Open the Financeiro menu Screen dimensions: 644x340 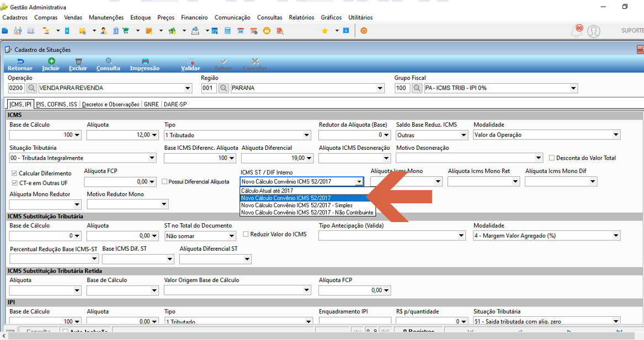(x=194, y=18)
